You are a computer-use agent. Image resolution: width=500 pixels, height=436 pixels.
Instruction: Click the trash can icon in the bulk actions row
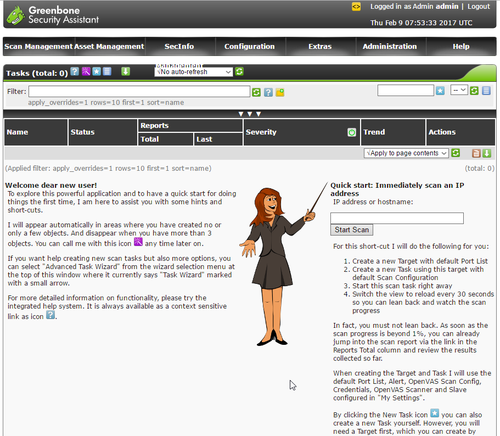tap(476, 153)
